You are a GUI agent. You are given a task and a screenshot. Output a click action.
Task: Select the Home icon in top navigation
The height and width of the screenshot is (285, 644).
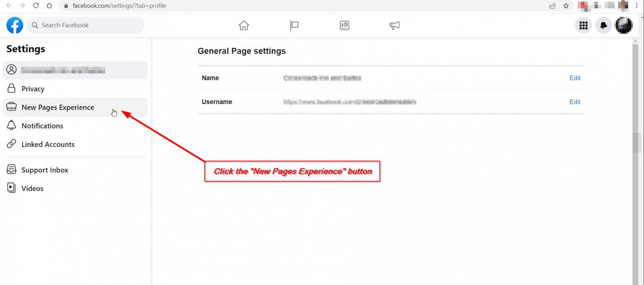[x=244, y=25]
